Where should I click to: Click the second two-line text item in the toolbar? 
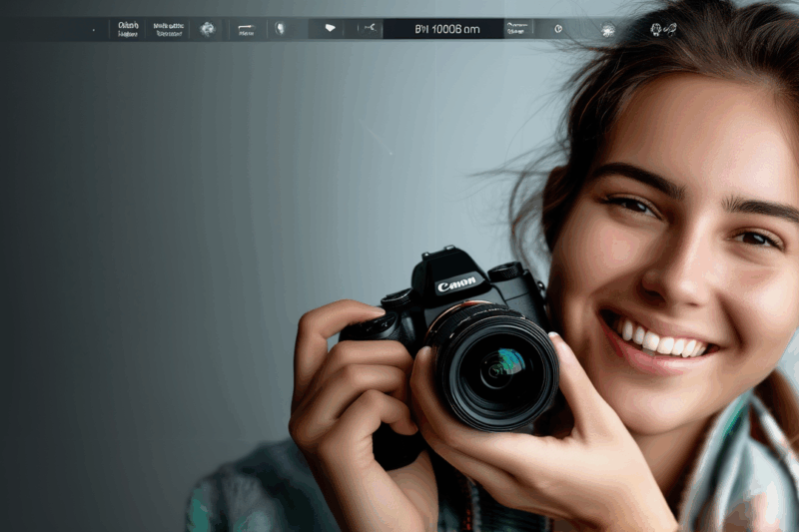168,30
